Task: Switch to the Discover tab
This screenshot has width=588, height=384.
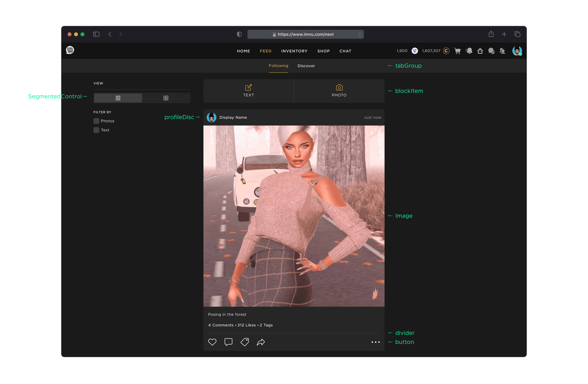Action: [x=306, y=66]
